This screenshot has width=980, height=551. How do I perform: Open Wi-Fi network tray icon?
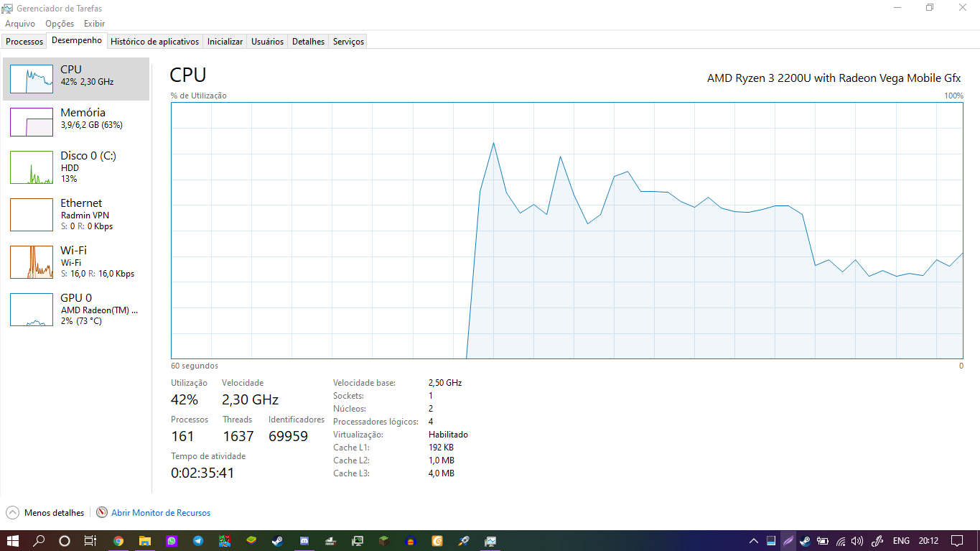tap(841, 540)
